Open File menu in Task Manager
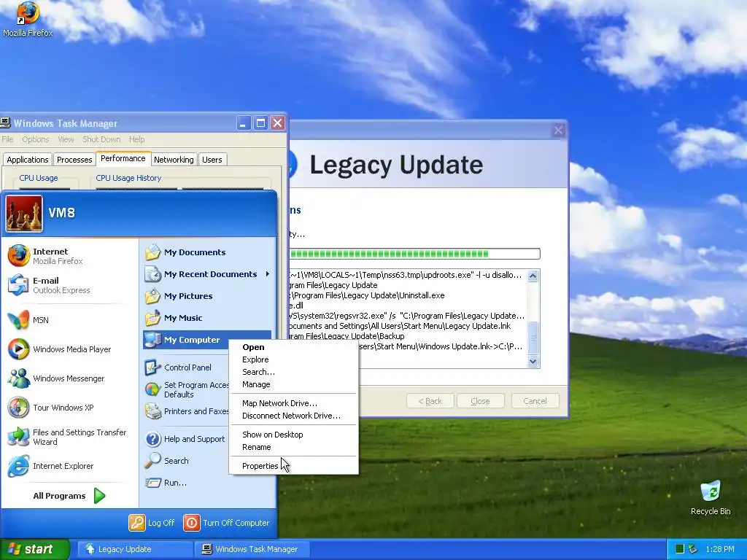 [7, 139]
